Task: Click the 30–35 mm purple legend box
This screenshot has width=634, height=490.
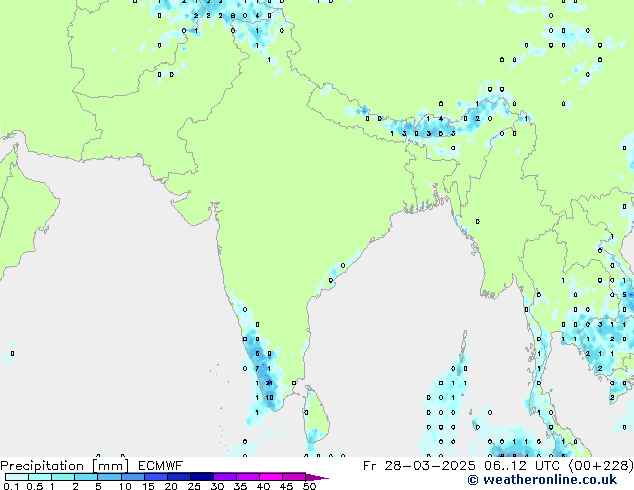Action: tap(225, 477)
